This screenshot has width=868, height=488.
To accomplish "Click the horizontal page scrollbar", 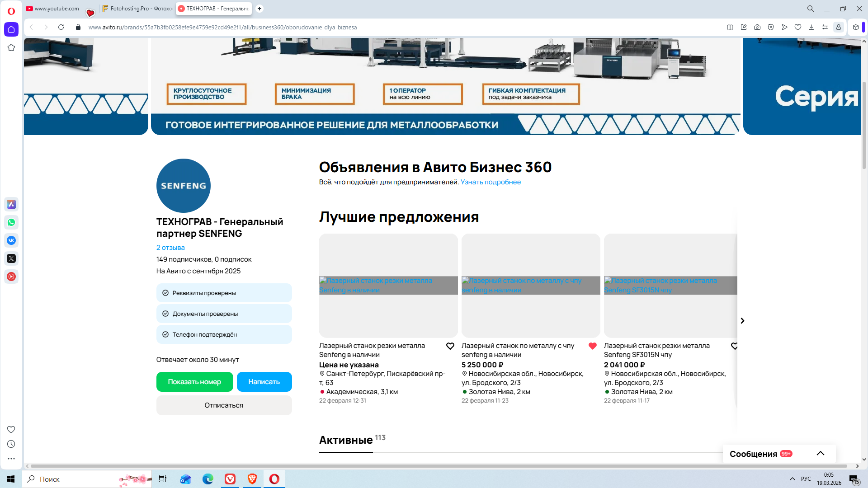I will click(x=439, y=466).
